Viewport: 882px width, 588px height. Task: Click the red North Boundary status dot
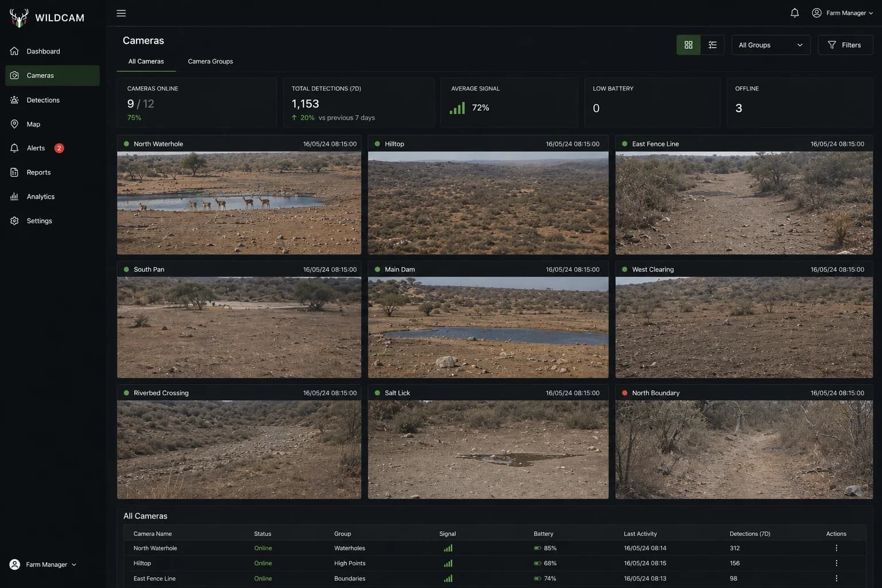coord(625,393)
